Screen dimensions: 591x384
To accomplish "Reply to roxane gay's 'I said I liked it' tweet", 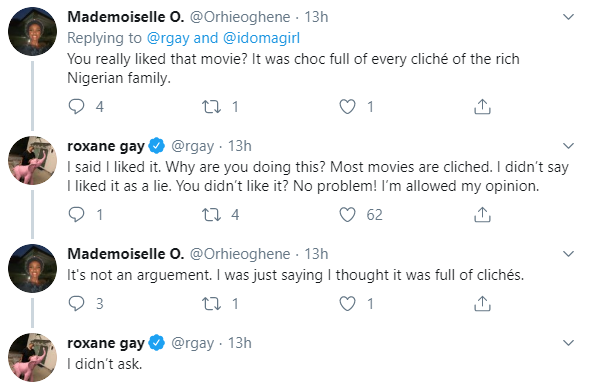I will point(76,214).
